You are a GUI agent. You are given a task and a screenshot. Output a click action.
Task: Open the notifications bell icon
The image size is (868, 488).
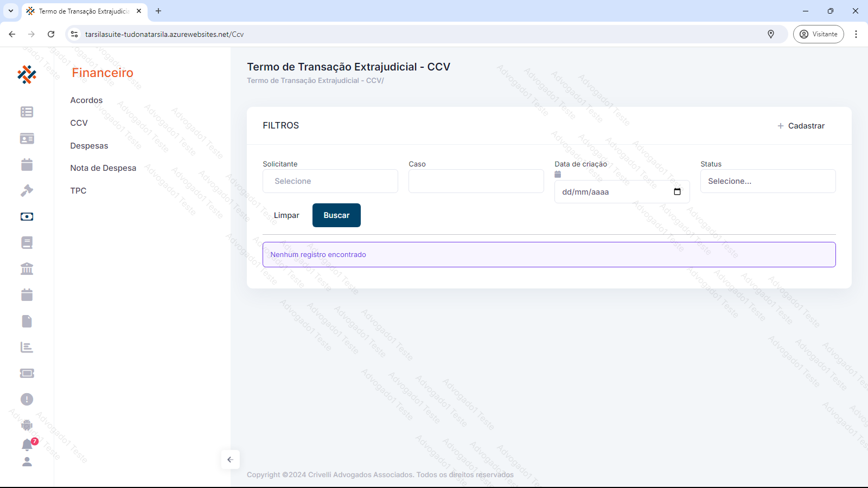pos(27,445)
